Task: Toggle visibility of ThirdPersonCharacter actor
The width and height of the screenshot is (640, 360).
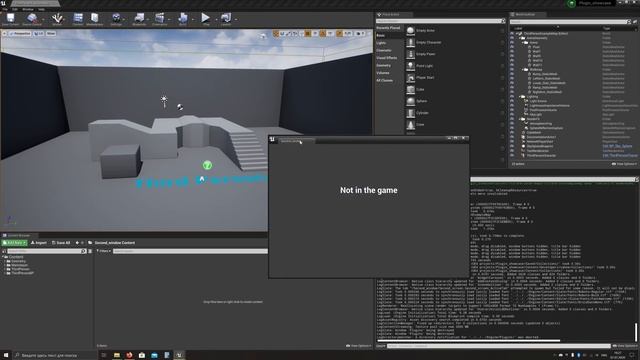Action: tap(512, 156)
